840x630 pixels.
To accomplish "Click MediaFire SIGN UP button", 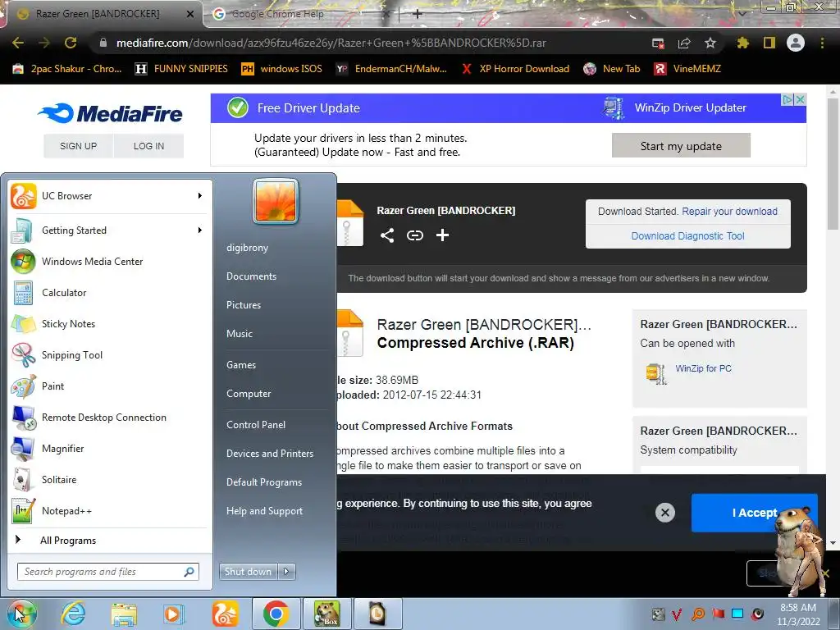I will [78, 146].
